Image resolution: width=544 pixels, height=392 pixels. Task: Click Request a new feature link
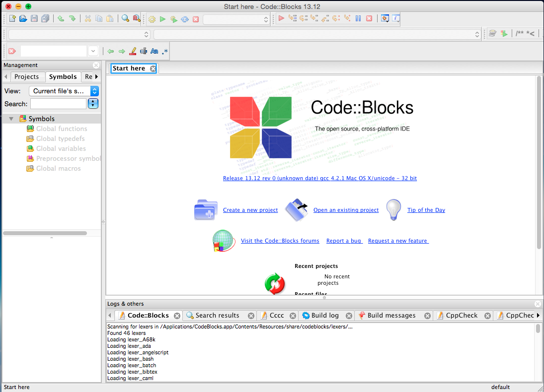coord(398,241)
